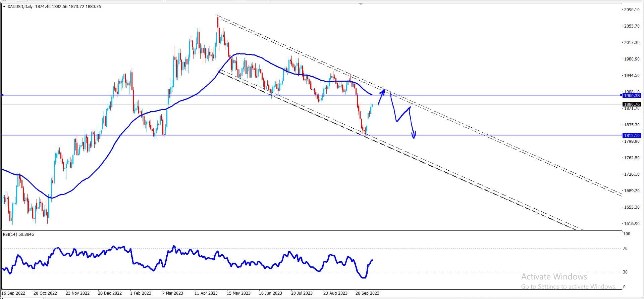Click the 1835.30 price axis label
This screenshot has height=299, width=644.
[632, 125]
